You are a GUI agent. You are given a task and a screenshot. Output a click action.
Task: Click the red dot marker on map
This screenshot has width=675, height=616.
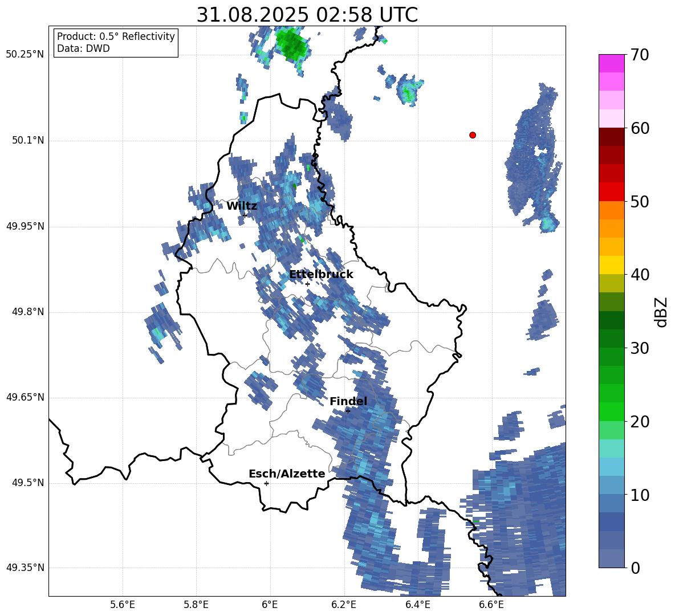(473, 135)
